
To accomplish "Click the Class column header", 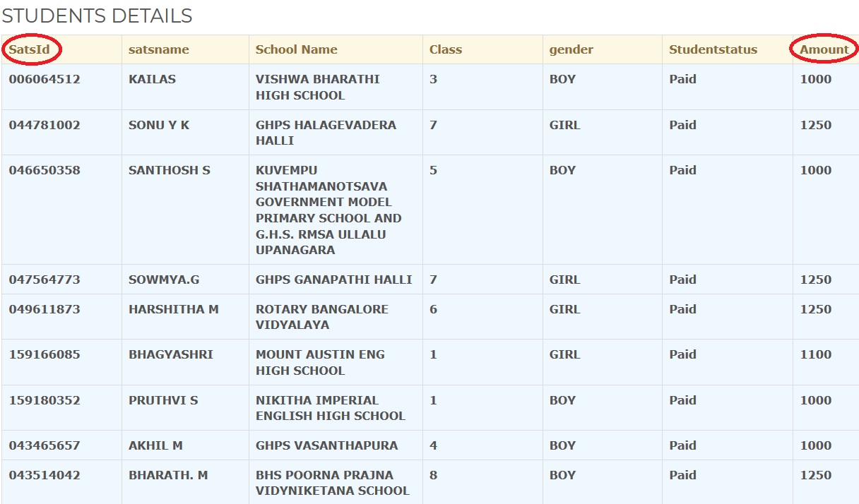I will [446, 49].
